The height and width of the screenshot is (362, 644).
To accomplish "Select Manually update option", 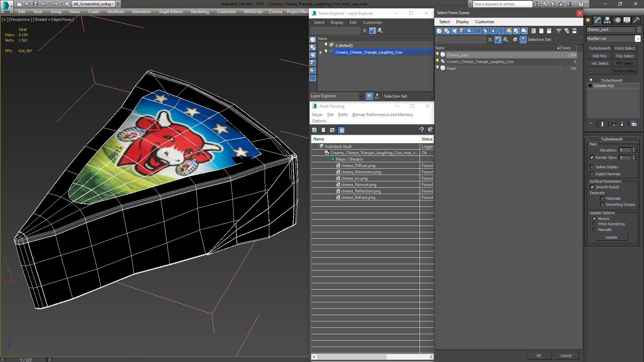I will click(594, 230).
